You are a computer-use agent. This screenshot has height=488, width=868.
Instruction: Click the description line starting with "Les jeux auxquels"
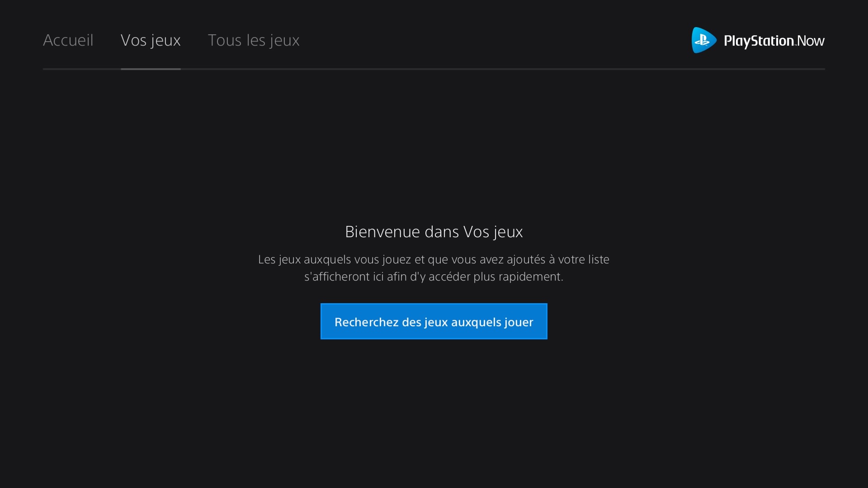[434, 259]
